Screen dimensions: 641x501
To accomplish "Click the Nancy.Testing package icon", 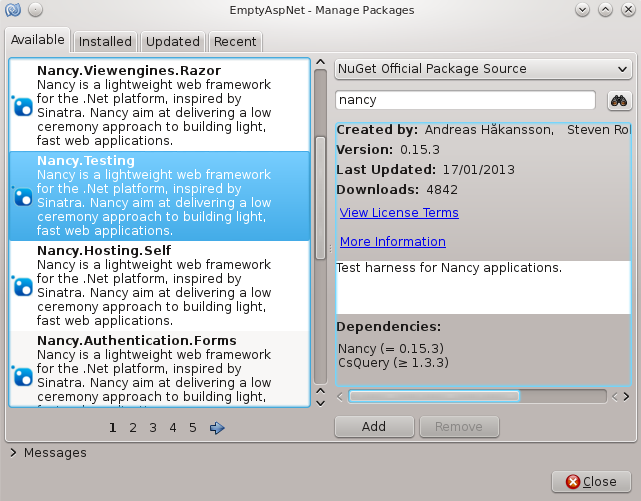I will [x=22, y=197].
